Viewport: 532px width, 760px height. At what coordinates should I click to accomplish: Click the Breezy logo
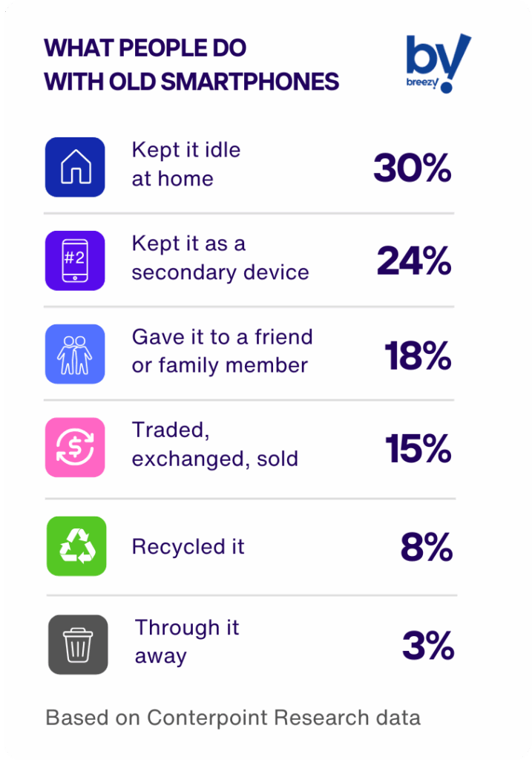pyautogui.click(x=439, y=63)
